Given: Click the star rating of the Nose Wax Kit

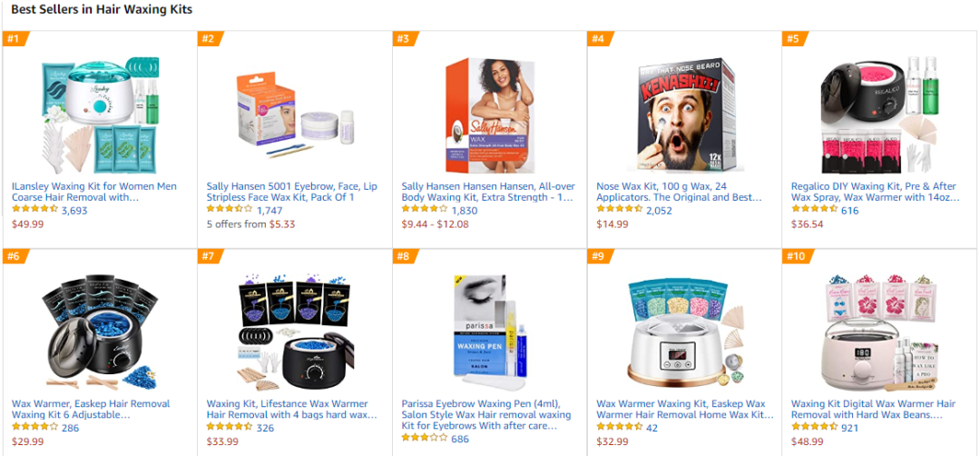Looking at the screenshot, I should (x=620, y=210).
